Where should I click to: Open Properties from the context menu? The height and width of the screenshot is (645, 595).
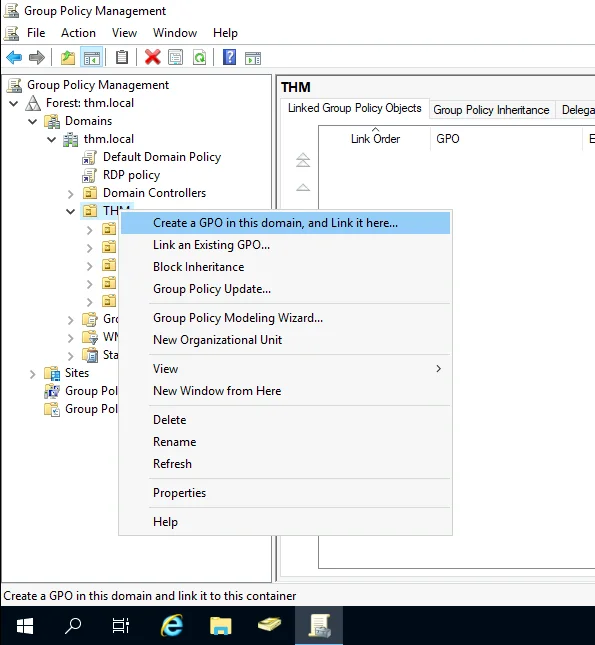pos(286,493)
